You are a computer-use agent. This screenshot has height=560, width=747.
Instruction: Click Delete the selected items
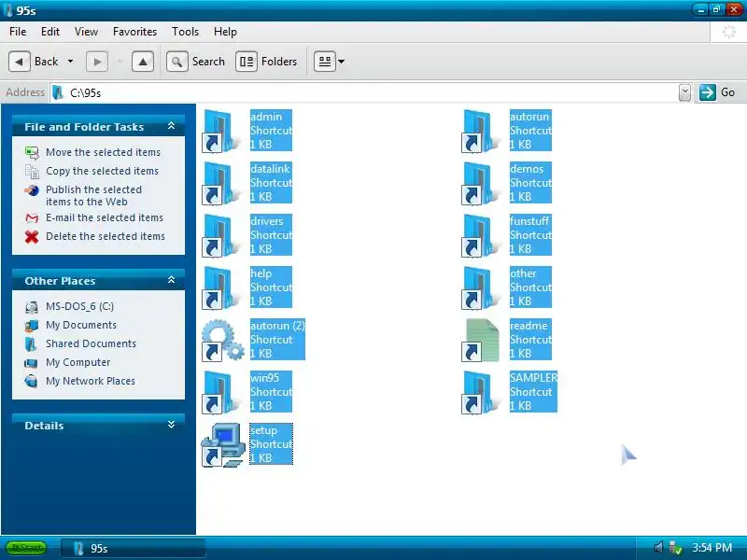pos(106,236)
